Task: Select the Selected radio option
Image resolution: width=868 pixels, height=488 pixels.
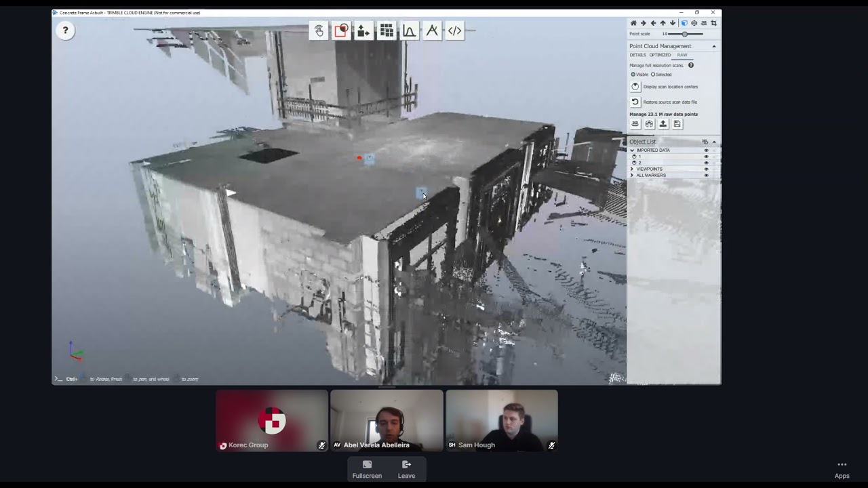Action: click(653, 75)
